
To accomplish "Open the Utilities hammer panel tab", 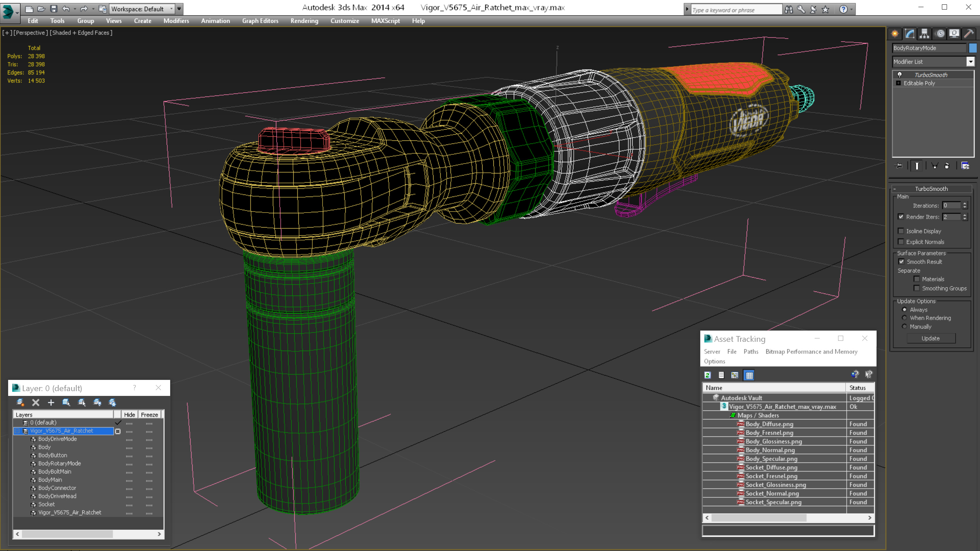I will [x=969, y=34].
